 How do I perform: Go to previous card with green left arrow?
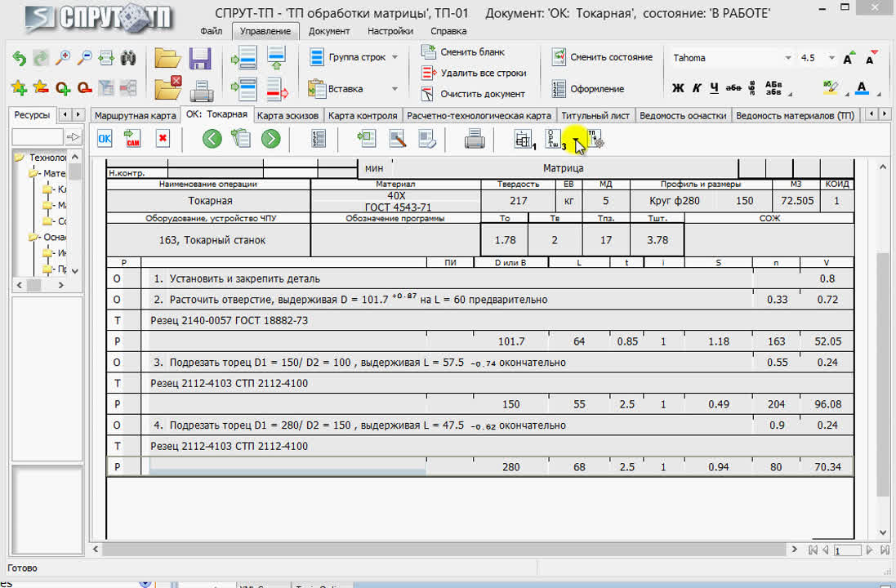pyautogui.click(x=212, y=139)
